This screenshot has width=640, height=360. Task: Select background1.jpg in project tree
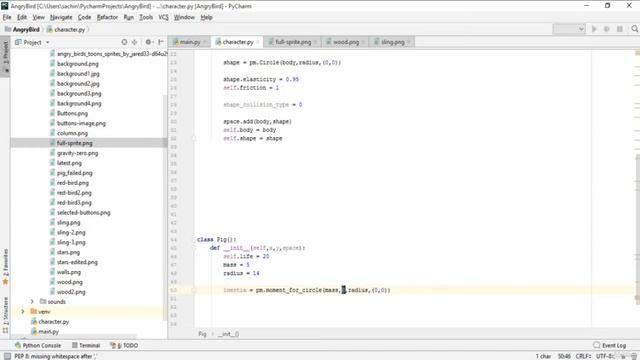(78, 73)
